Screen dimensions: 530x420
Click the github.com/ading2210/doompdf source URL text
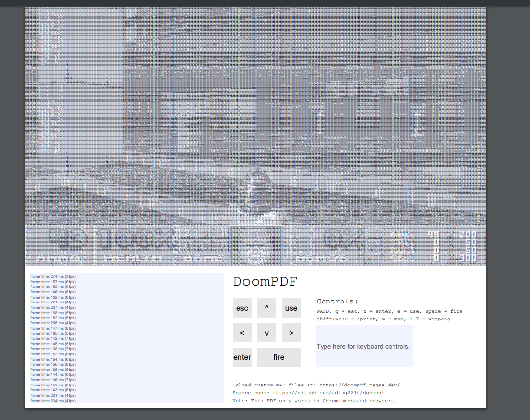coord(328,393)
